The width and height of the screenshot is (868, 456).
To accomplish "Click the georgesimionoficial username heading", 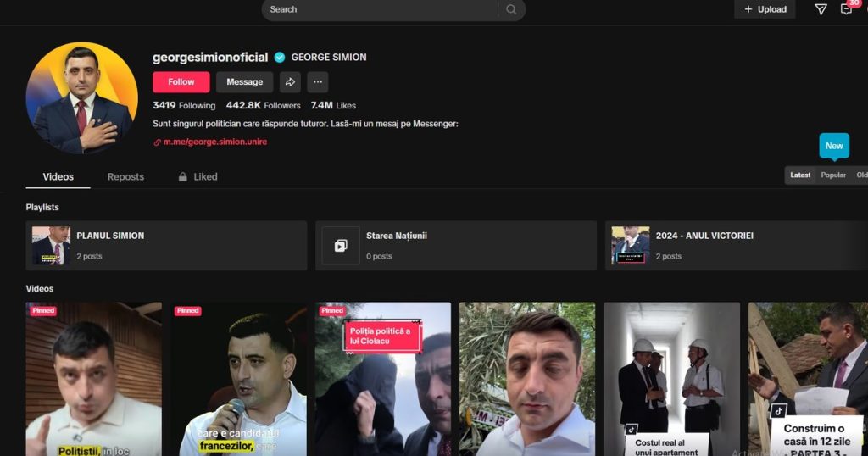I will [x=210, y=57].
